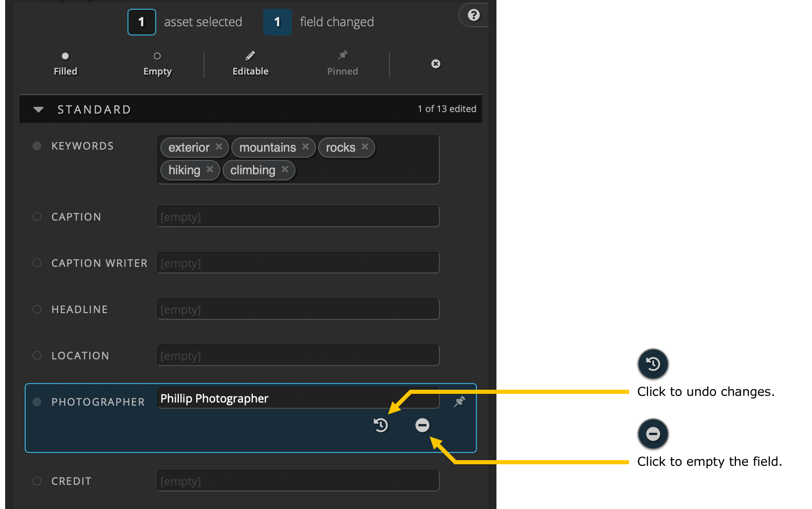812x509 pixels.
Task: Select the Pinned filter
Action: tap(342, 64)
